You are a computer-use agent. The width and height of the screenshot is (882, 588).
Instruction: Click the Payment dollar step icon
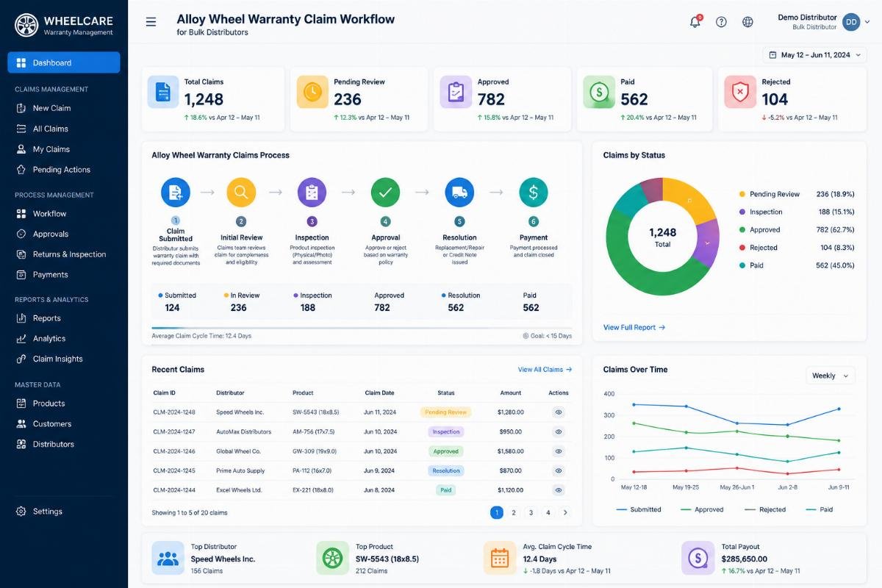534,193
